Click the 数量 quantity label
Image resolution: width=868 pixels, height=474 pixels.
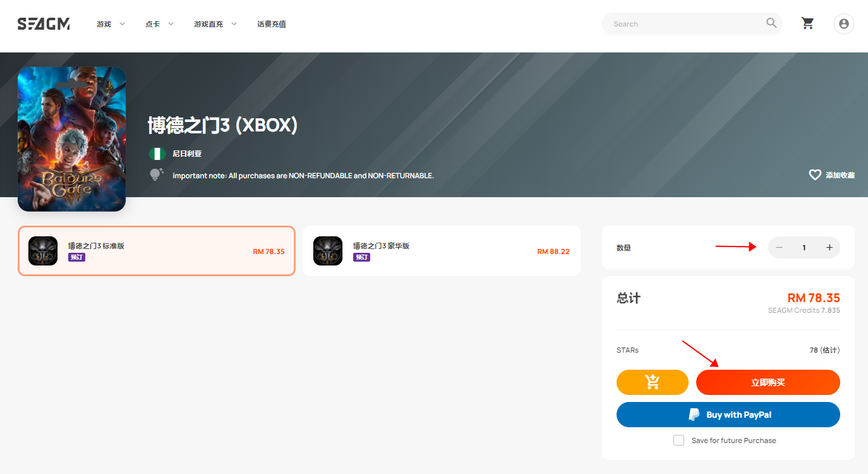(x=624, y=248)
